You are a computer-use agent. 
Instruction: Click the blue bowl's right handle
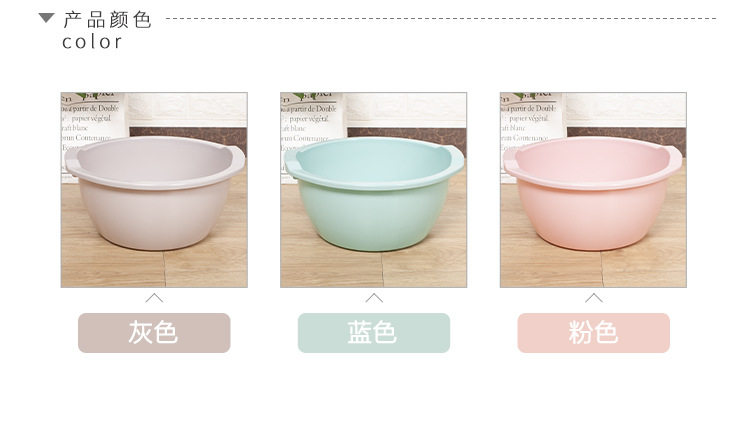click(x=455, y=159)
